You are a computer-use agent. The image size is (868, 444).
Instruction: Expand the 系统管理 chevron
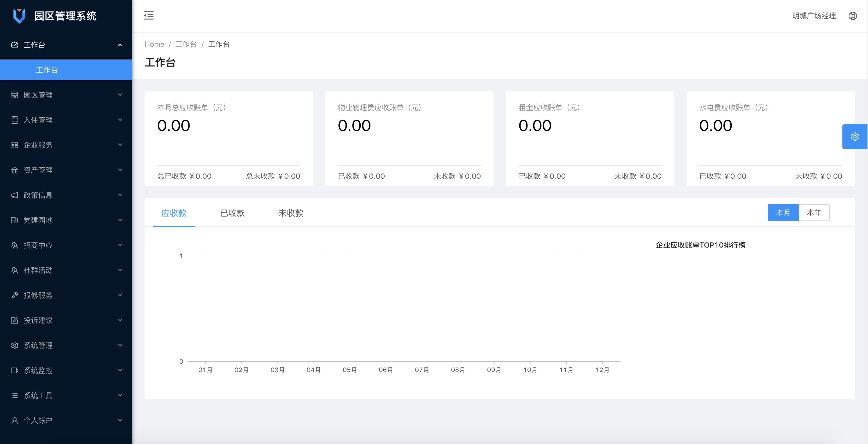tap(120, 345)
